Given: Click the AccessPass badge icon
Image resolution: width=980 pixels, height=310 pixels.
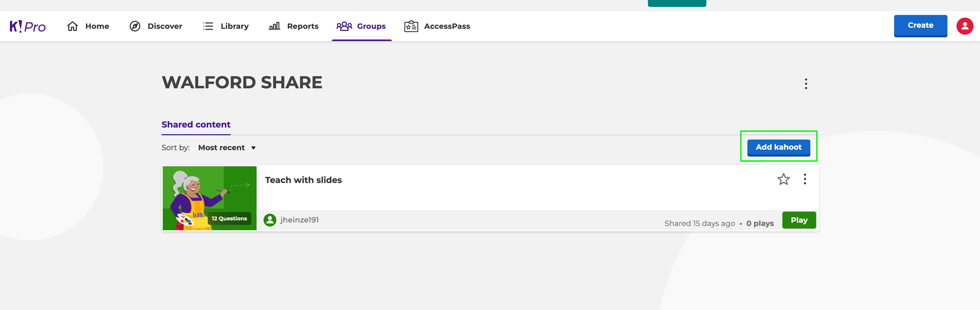Looking at the screenshot, I should (411, 26).
